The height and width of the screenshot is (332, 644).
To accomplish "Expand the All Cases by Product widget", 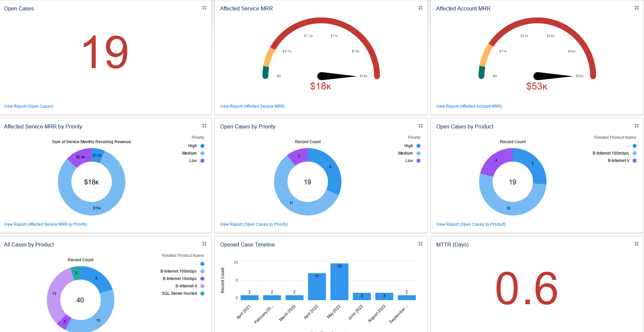I will pos(204,244).
